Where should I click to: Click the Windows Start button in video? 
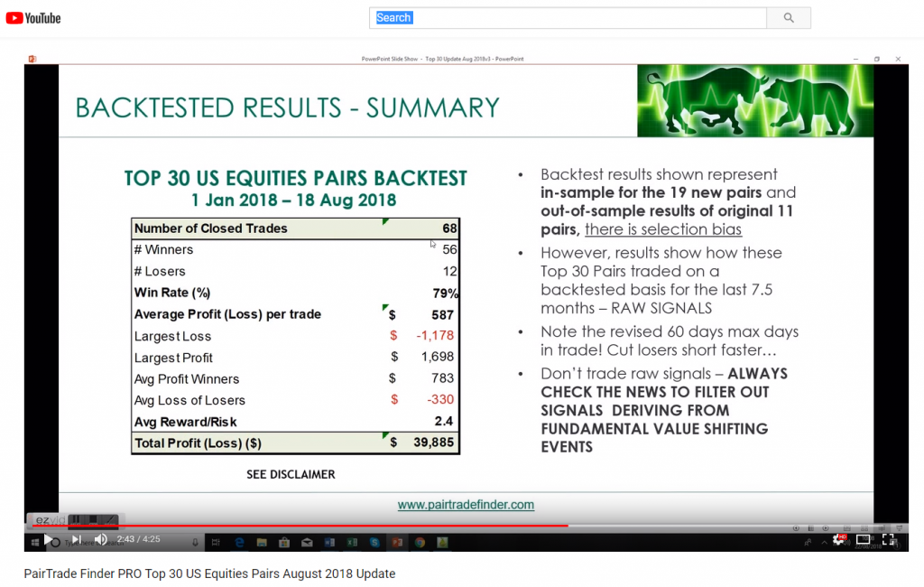[x=35, y=542]
